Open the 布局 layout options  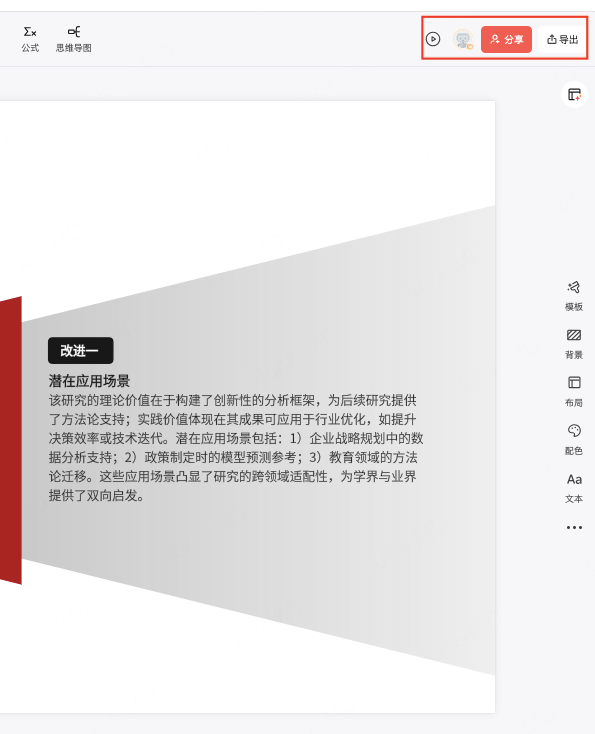574,392
